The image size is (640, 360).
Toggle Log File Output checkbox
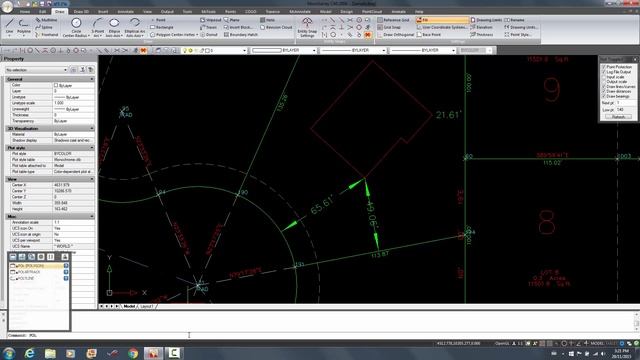pyautogui.click(x=604, y=71)
